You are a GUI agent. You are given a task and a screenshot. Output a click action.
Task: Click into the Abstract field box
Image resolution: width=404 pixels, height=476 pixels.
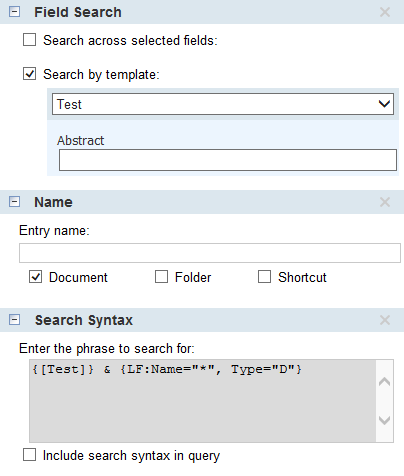tap(228, 160)
